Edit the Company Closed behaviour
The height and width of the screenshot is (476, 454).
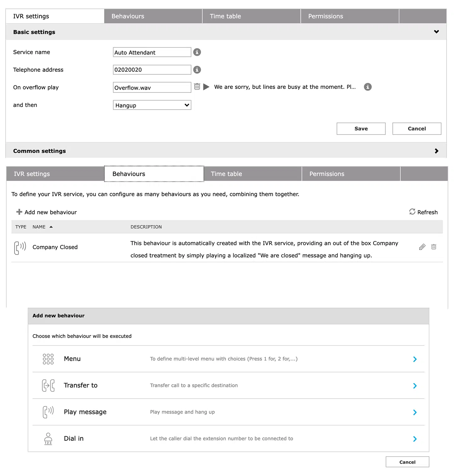point(422,247)
